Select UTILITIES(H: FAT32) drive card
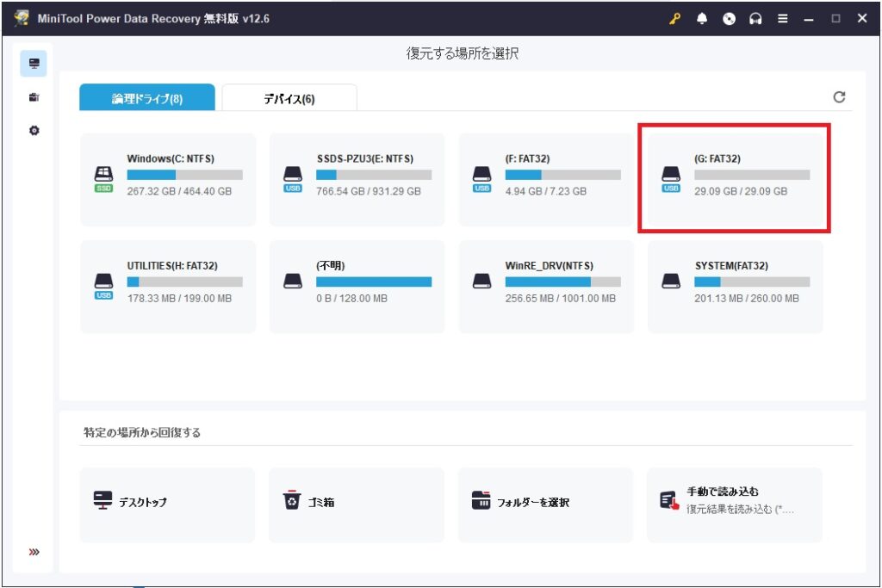 tap(168, 287)
